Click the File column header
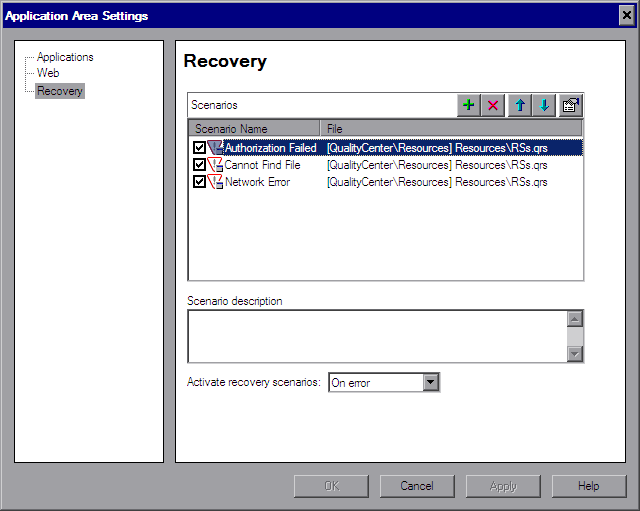640x511 pixels. 451,129
